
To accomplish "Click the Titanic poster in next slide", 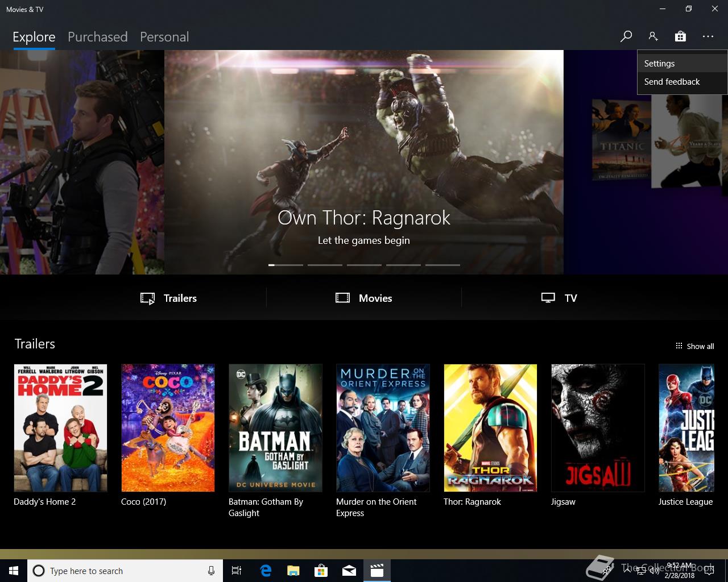I will pyautogui.click(x=621, y=140).
